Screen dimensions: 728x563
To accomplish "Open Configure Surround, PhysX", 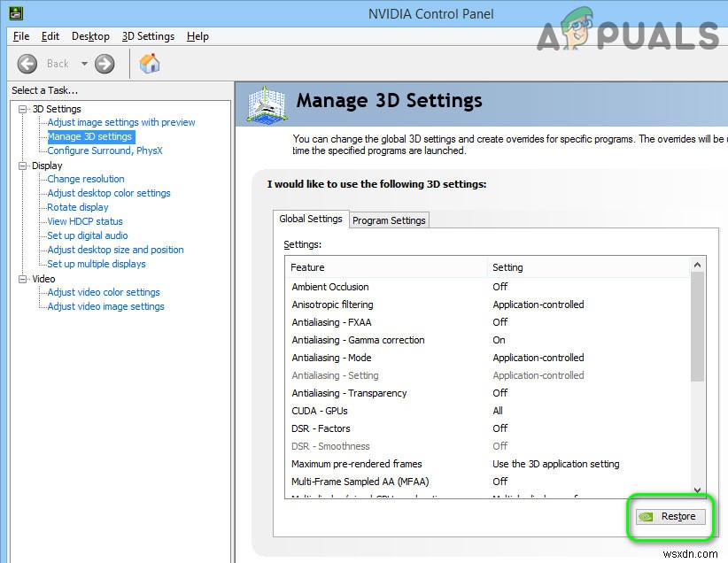I will coord(105,150).
